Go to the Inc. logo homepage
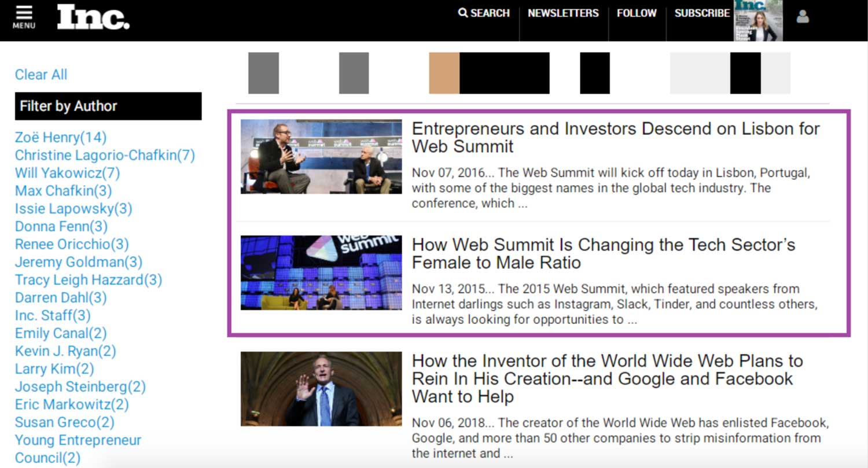 [93, 17]
